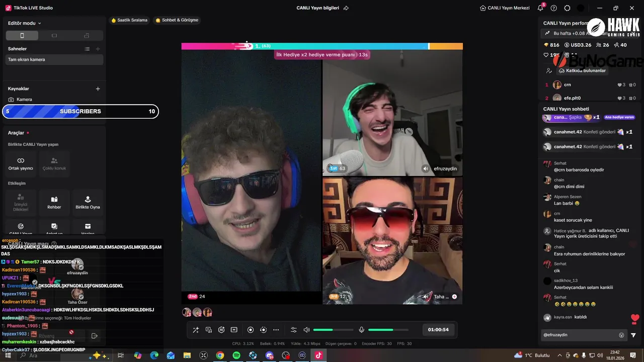This screenshot has height=362, width=644.
Task: Mute the microphone
Action: point(361,330)
